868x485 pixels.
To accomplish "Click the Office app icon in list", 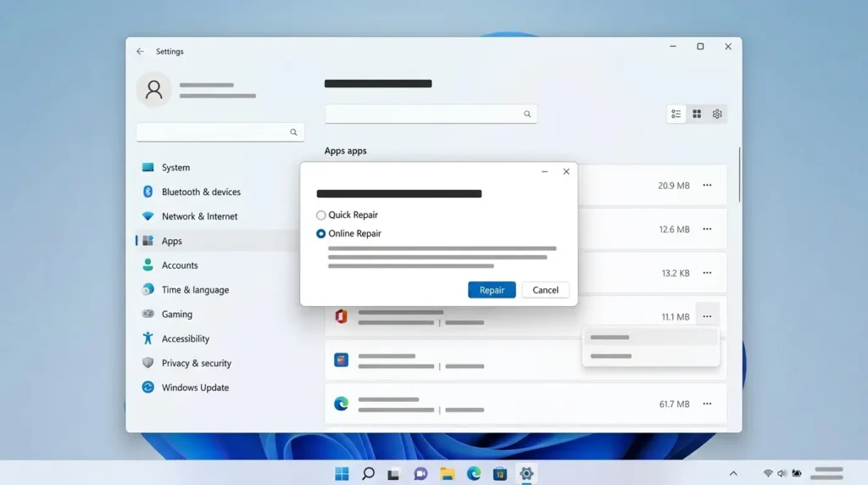I will [341, 316].
